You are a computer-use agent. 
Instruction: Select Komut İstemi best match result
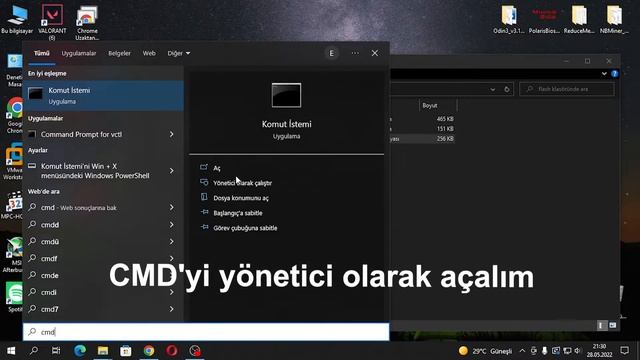(x=103, y=96)
